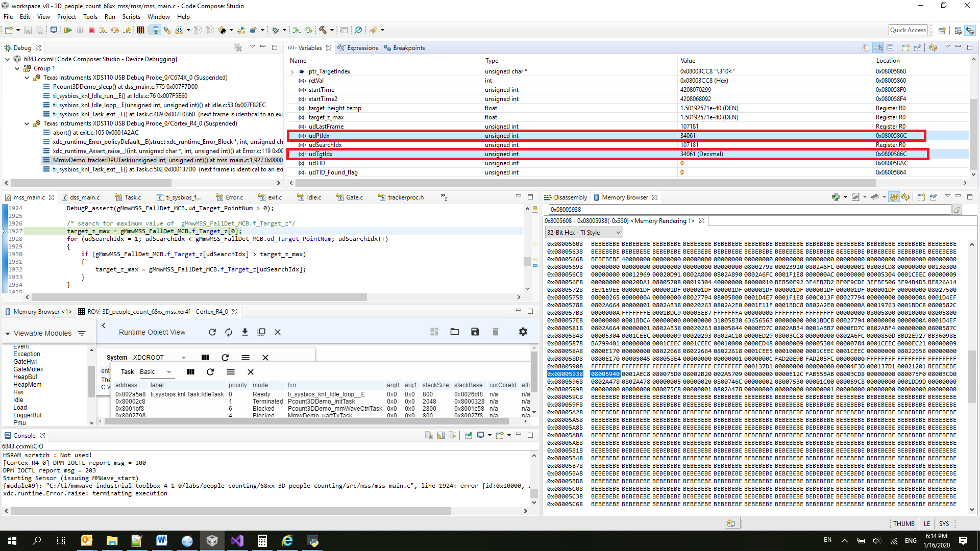Click the Resume debug button

point(68,31)
